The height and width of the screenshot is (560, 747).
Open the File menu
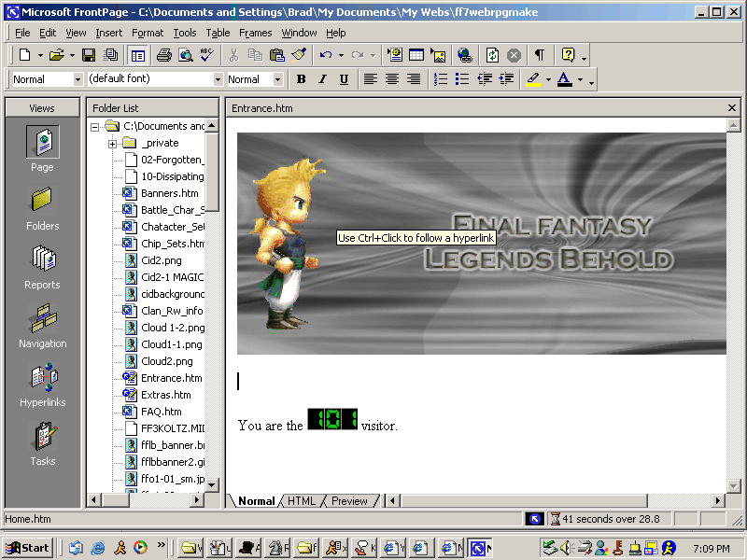(x=22, y=33)
